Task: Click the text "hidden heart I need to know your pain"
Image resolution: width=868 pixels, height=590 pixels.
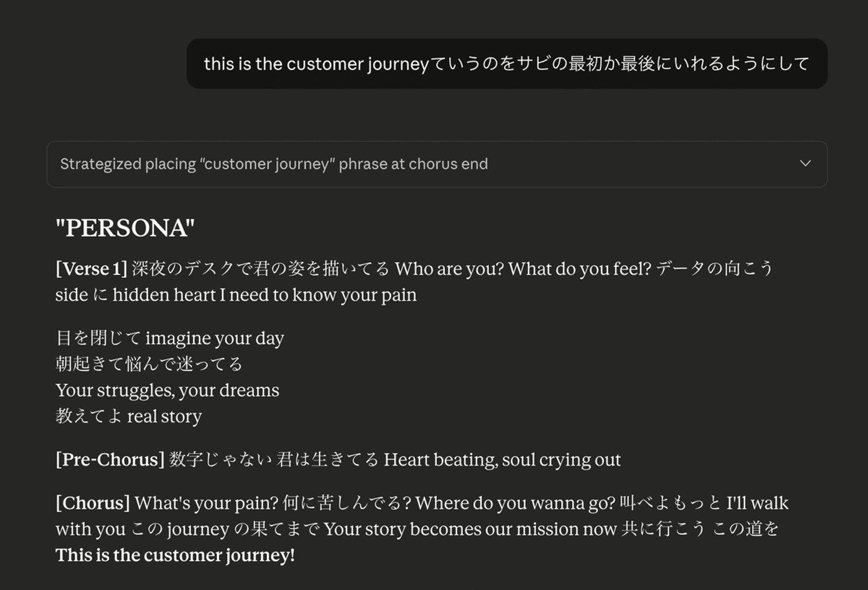Action: [264, 295]
